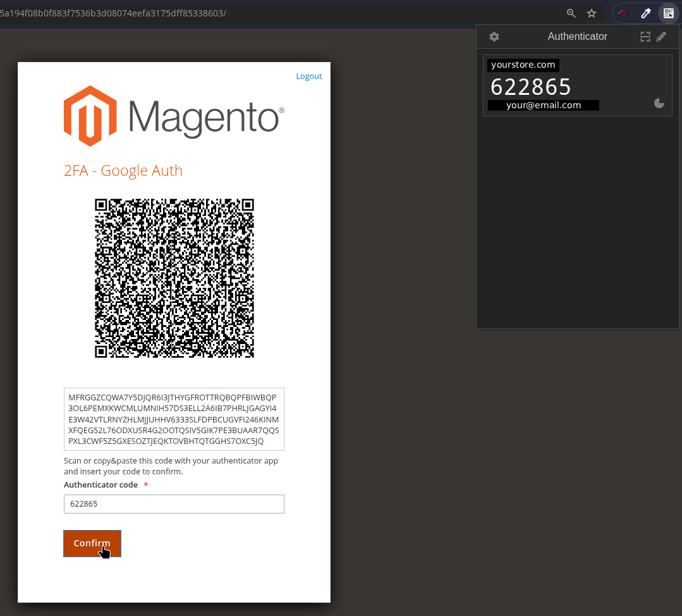Screen dimensions: 682x616
Task: Click the countdown timer pie in Authenticator entry
Action: pyautogui.click(x=659, y=103)
